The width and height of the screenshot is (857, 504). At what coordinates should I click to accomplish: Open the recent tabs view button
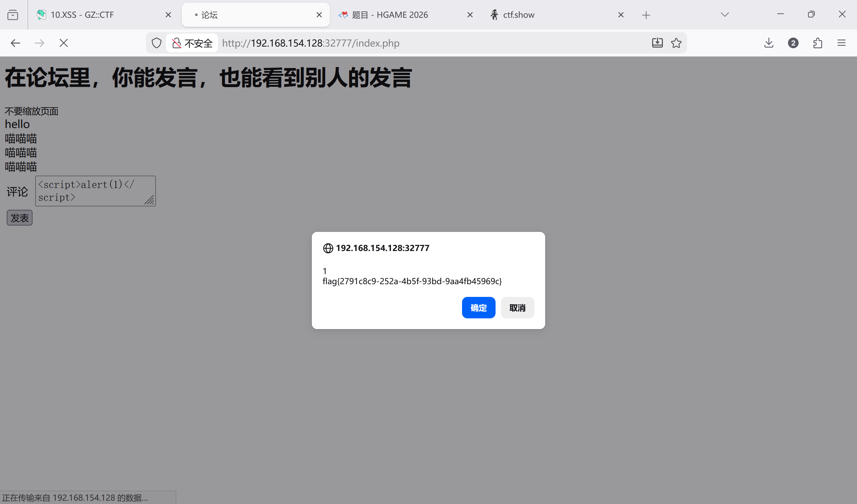click(x=13, y=15)
